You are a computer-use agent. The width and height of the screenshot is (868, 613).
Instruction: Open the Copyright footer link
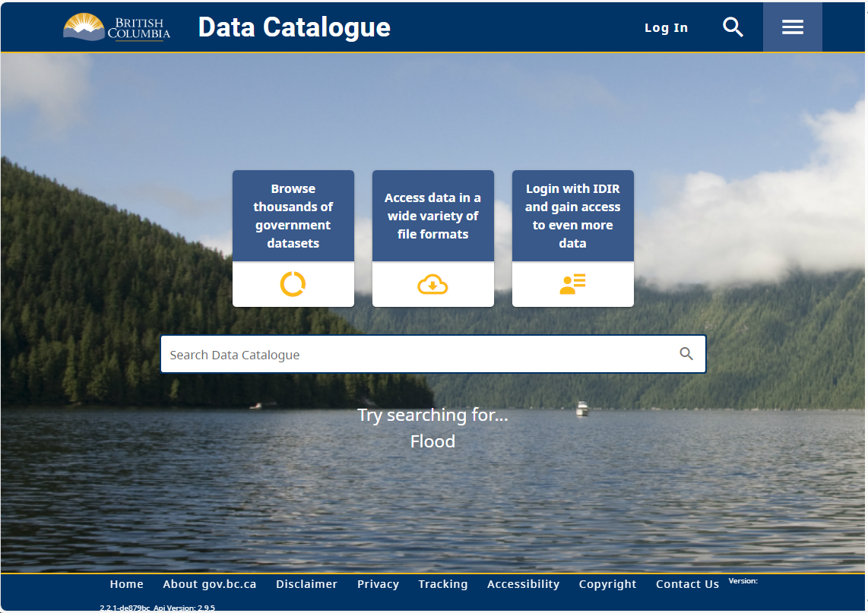click(607, 584)
